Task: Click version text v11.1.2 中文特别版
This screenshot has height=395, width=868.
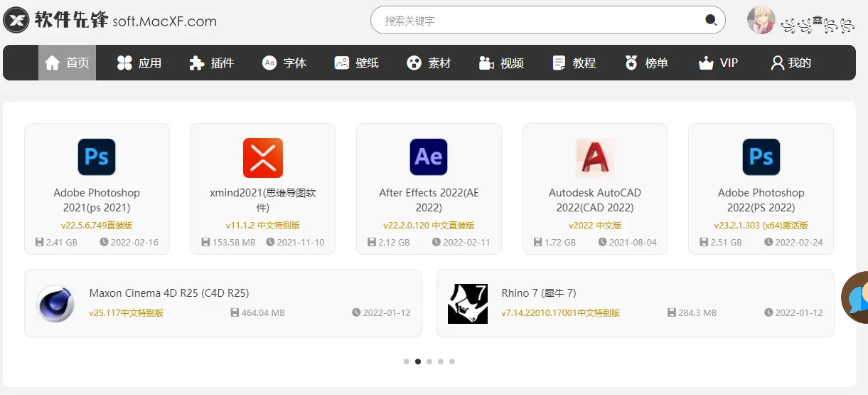Action: tap(263, 226)
